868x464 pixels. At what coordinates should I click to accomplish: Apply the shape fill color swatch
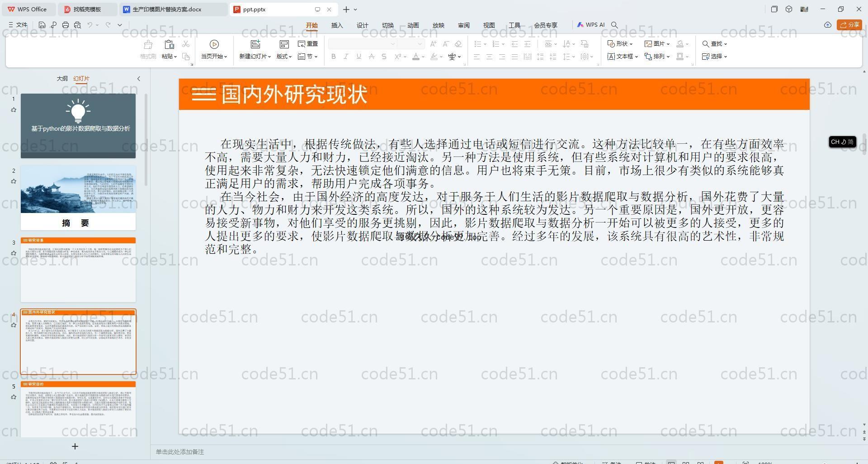[680, 44]
